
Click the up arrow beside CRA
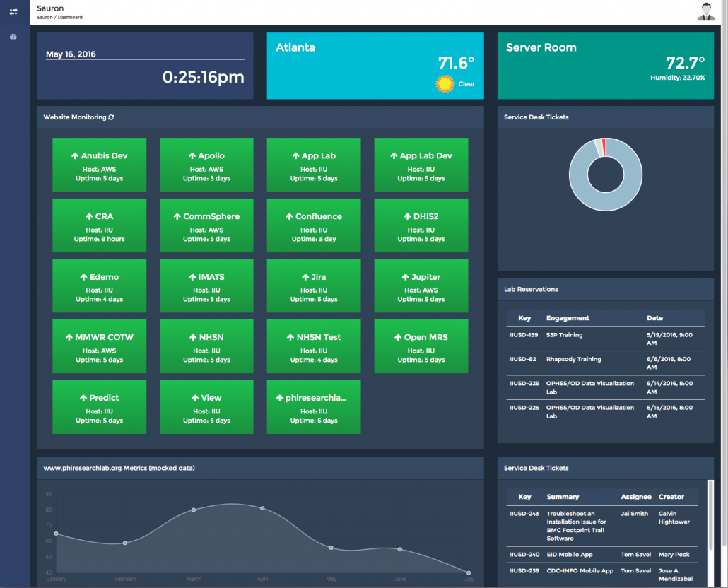pyautogui.click(x=89, y=216)
